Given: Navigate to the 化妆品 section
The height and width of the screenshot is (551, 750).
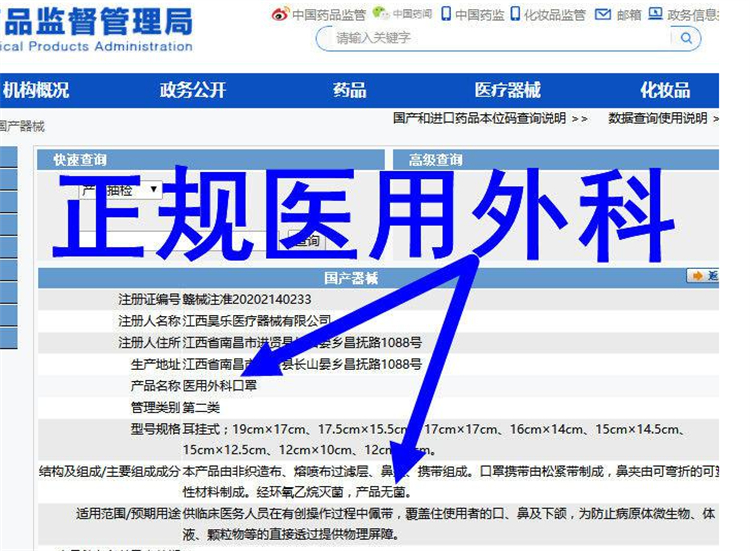Looking at the screenshot, I should pyautogui.click(x=665, y=90).
